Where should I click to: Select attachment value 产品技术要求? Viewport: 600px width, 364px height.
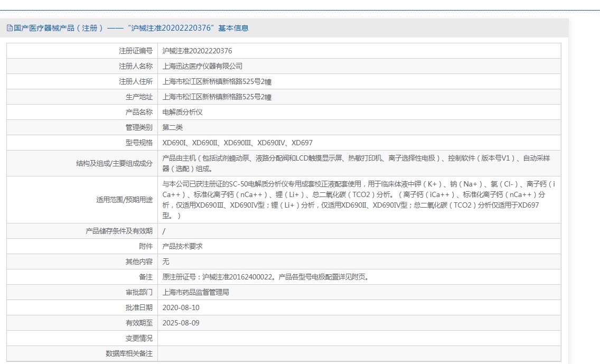tap(183, 247)
